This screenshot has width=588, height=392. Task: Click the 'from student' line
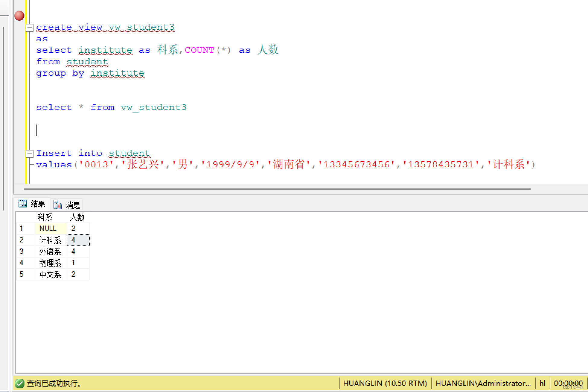coord(72,62)
